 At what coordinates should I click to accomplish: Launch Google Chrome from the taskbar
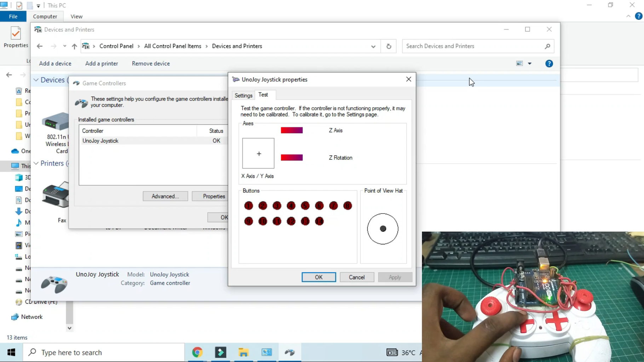197,352
